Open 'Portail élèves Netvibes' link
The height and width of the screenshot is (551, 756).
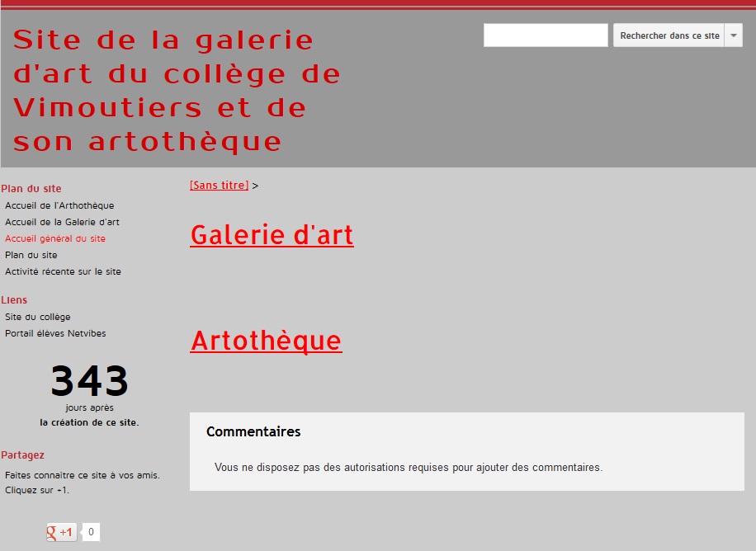click(55, 333)
